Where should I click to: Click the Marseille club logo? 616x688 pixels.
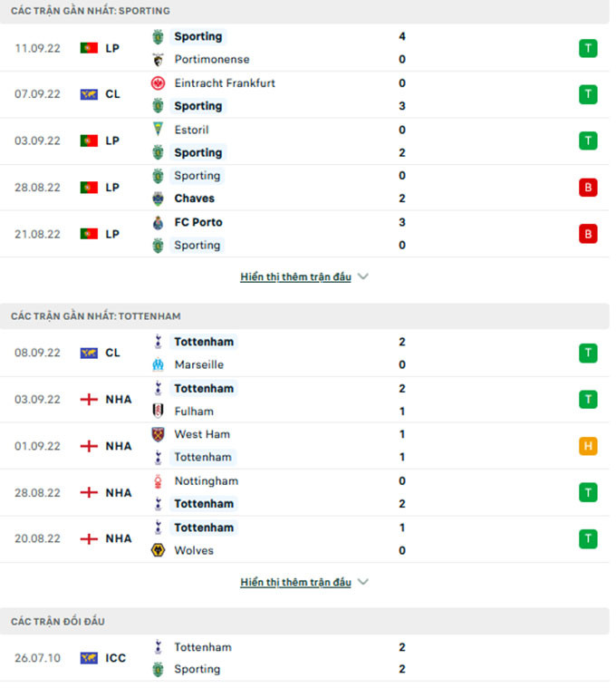pyautogui.click(x=159, y=364)
